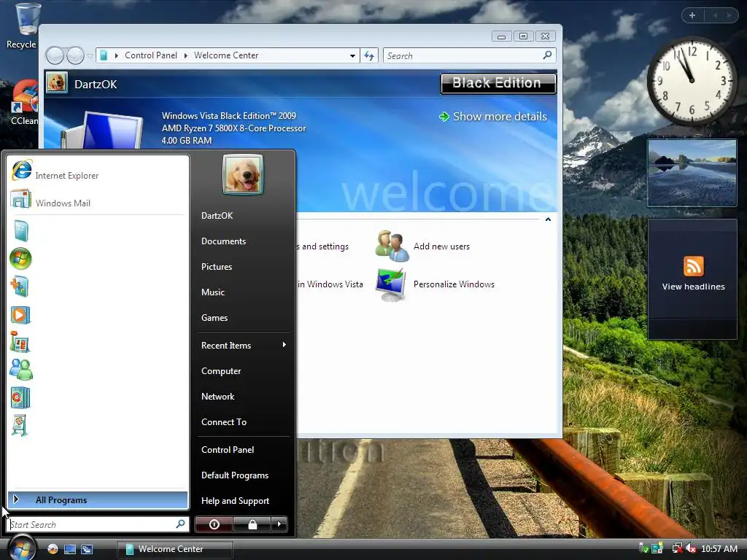Expand arrow after Control Panel breadcrumb
The height and width of the screenshot is (560, 747).
(x=186, y=55)
